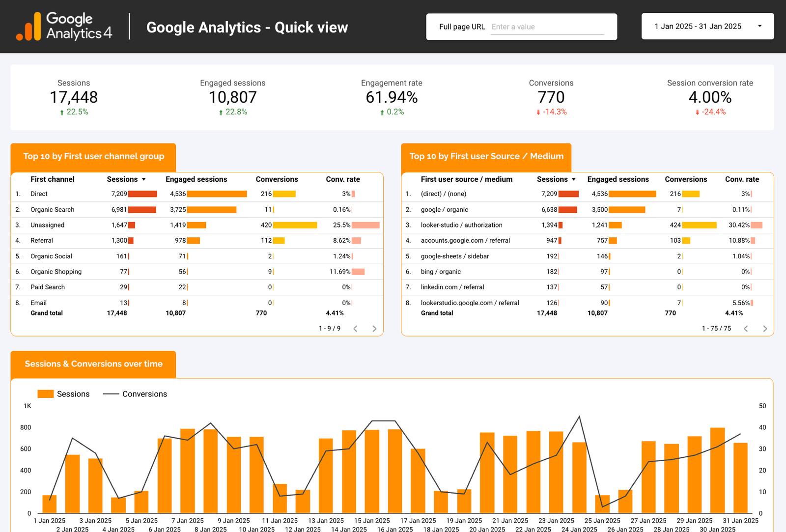Click Session conversion rate value 4.00%
The image size is (786, 532).
coord(710,97)
